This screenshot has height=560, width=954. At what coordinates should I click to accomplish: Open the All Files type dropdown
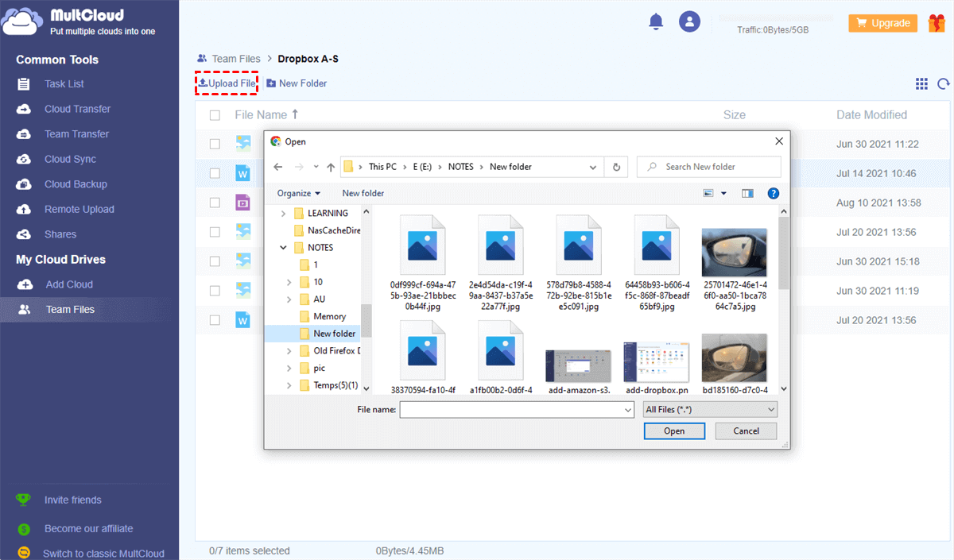point(710,409)
